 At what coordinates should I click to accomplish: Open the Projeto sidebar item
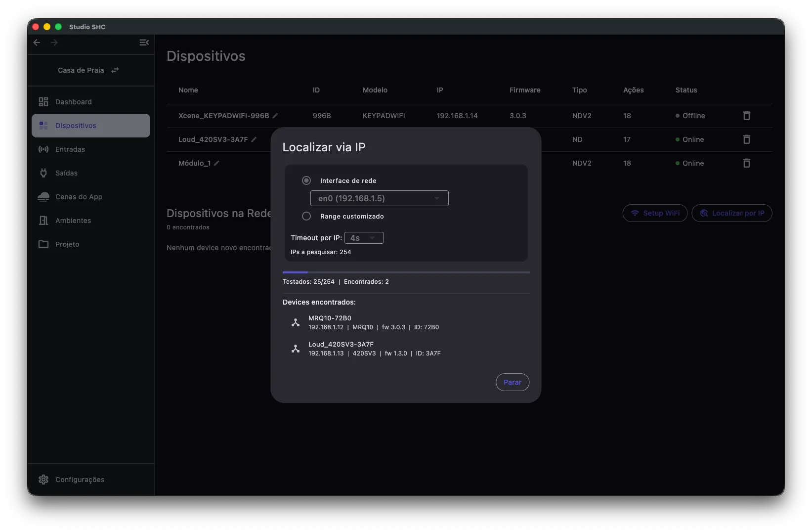(x=91, y=244)
